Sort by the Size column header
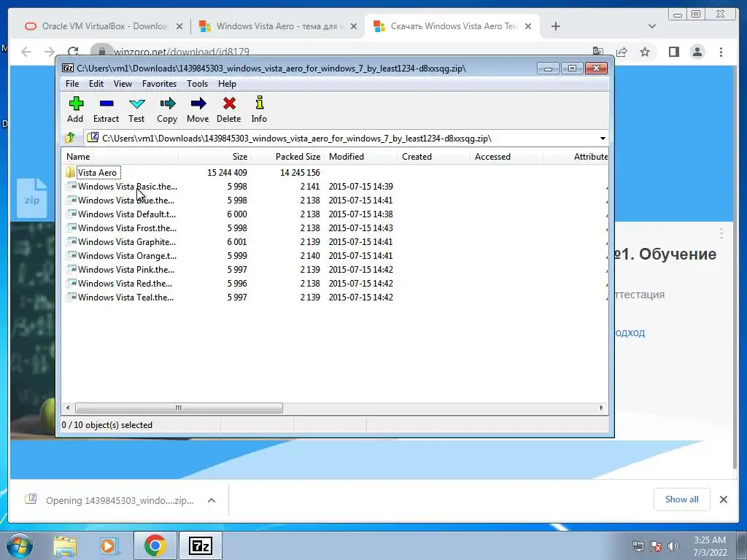This screenshot has width=747, height=560. coord(215,156)
